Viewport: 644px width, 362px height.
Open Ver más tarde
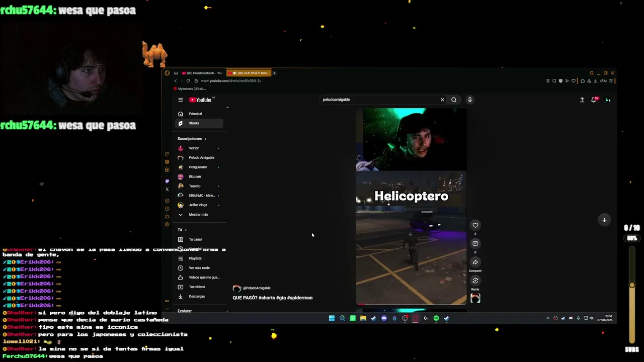click(x=199, y=268)
